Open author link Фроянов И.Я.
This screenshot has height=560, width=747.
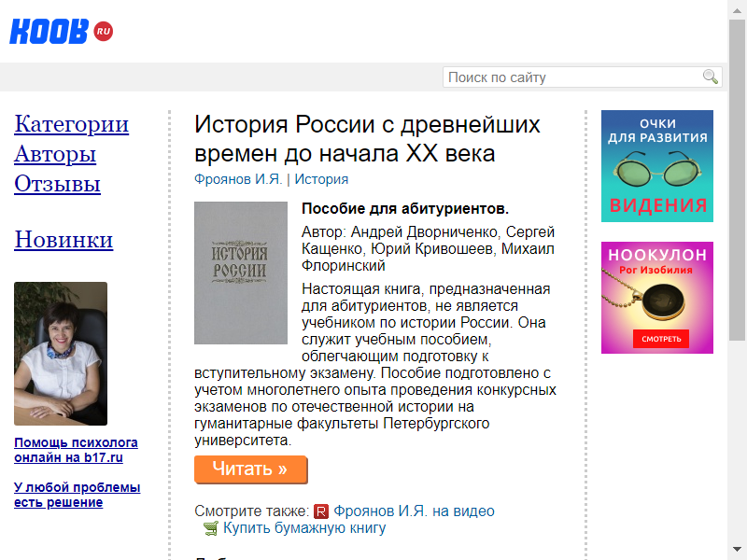pyautogui.click(x=238, y=179)
